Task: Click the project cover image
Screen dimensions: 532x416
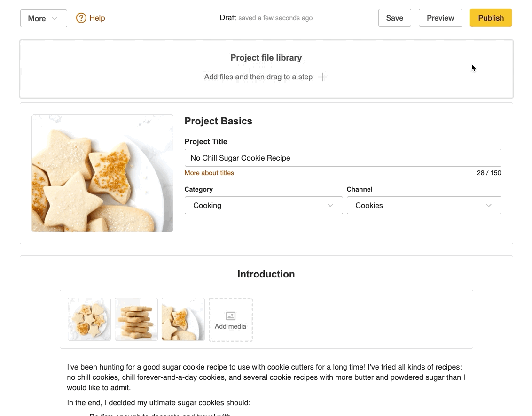Action: (102, 173)
